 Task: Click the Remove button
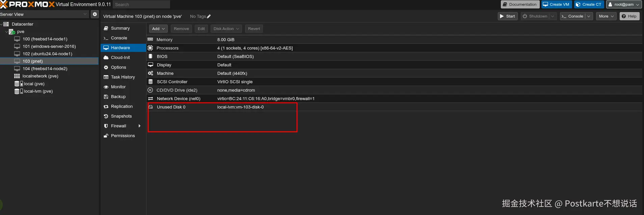click(x=181, y=29)
